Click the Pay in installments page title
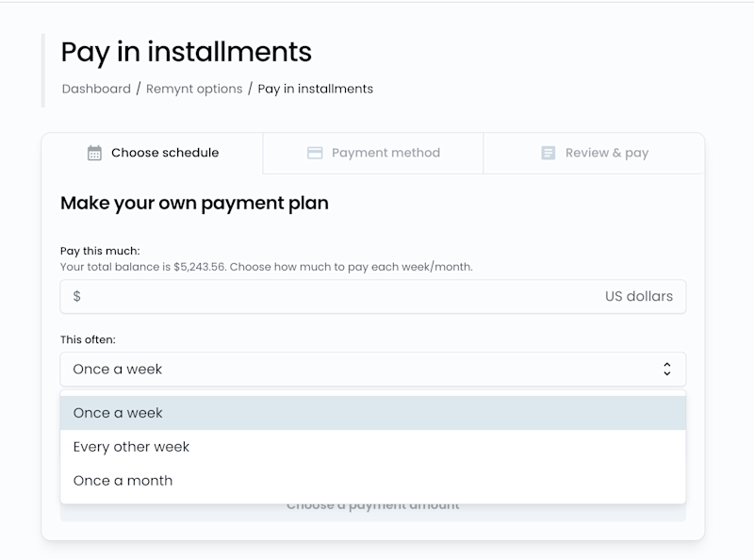 click(187, 53)
